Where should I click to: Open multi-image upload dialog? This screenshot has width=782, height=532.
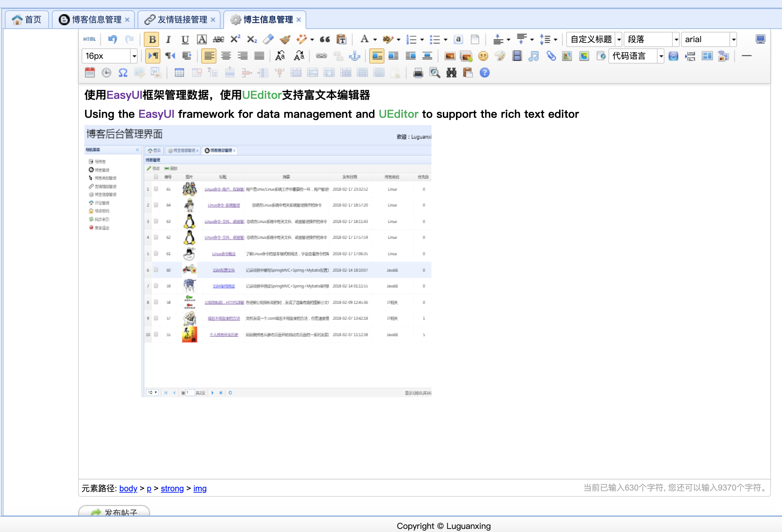[466, 56]
